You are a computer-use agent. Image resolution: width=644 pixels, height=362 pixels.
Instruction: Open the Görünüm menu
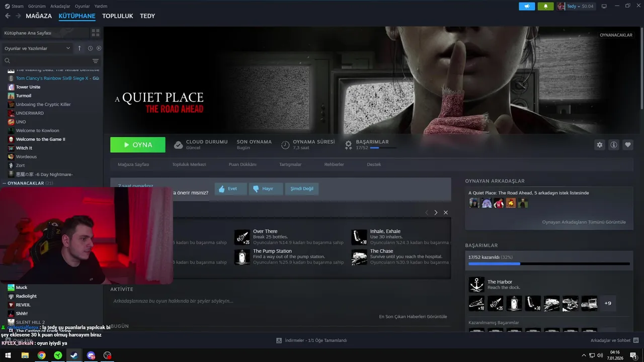37,6
